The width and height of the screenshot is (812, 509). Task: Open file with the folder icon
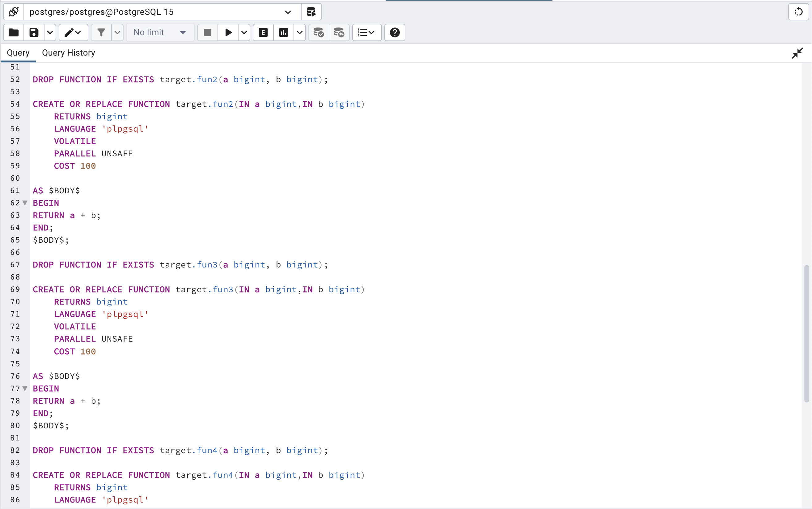coord(14,33)
